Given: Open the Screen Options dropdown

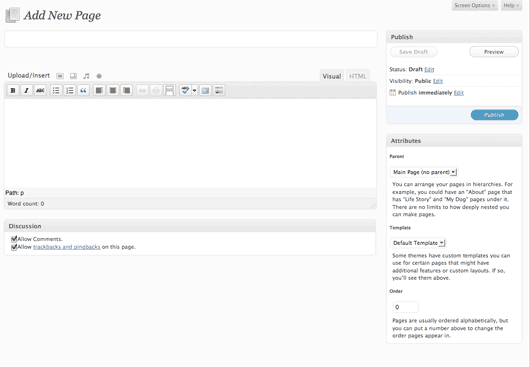Looking at the screenshot, I should [x=475, y=5].
